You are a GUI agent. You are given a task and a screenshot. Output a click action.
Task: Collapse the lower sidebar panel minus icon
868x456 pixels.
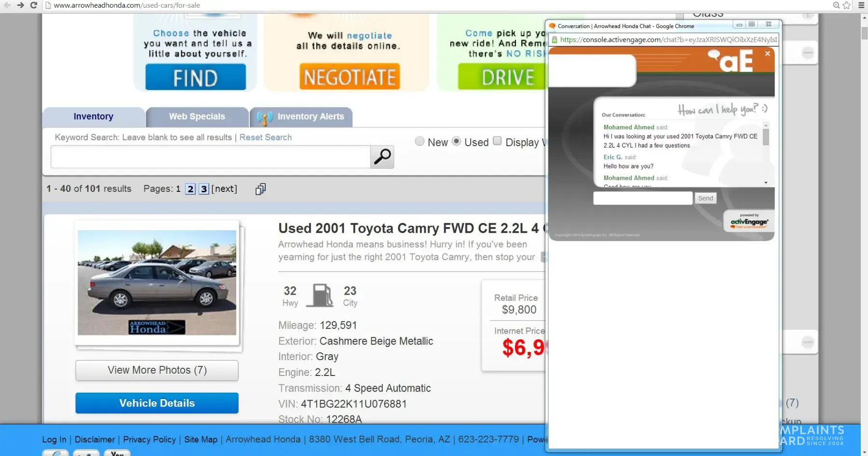coord(808,342)
